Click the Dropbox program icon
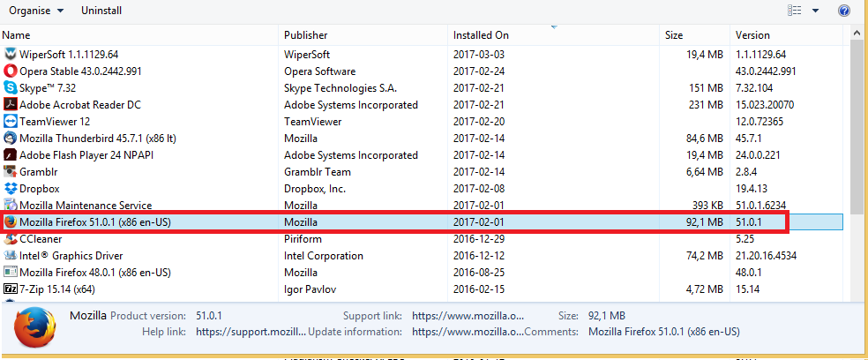868x360 pixels. pos(11,189)
